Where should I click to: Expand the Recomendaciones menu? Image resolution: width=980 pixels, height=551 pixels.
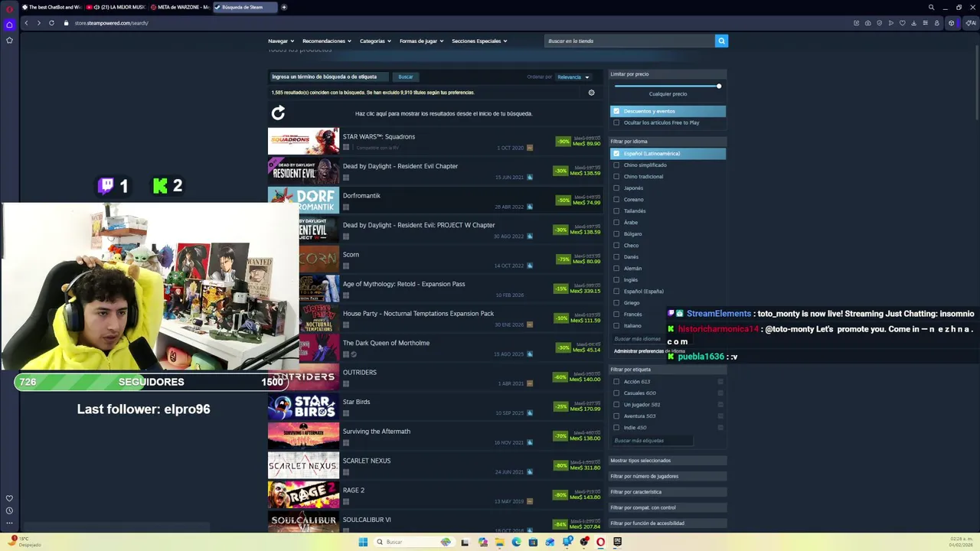pos(327,41)
